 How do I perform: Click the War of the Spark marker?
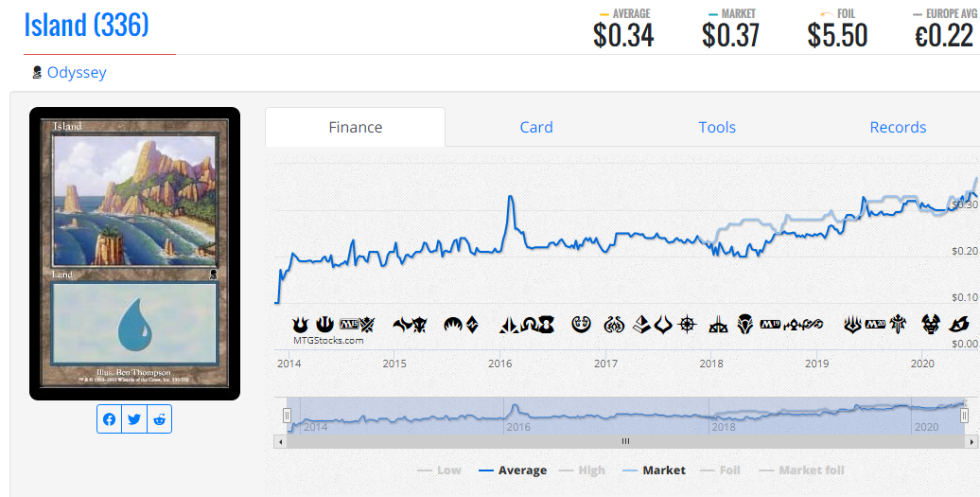click(x=853, y=325)
